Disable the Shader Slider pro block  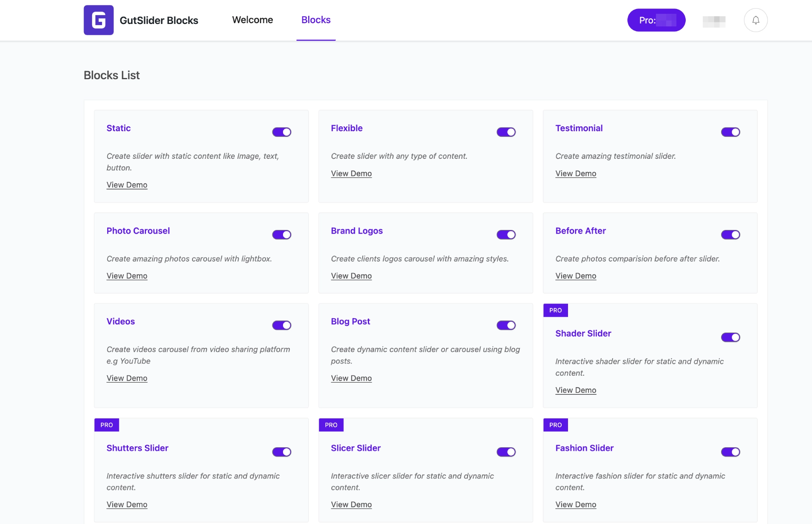pos(730,337)
